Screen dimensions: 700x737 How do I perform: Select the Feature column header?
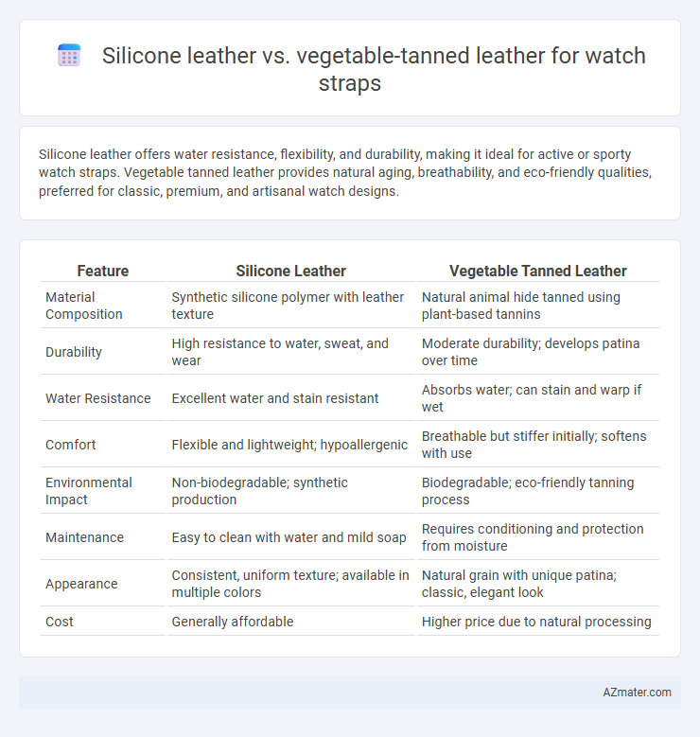[x=103, y=271]
